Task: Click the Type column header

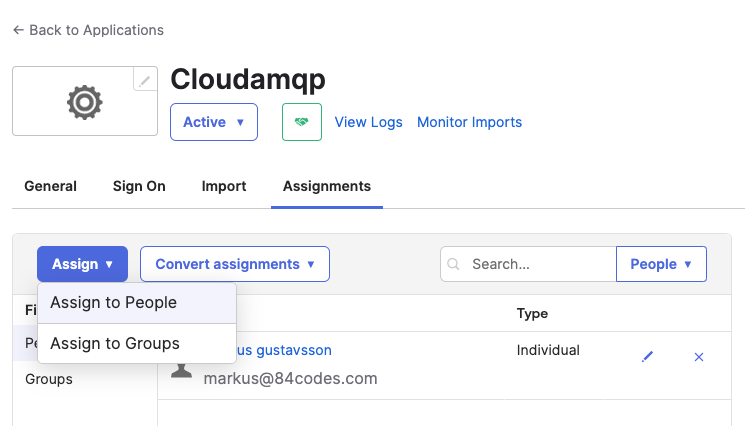Action: pyautogui.click(x=532, y=313)
